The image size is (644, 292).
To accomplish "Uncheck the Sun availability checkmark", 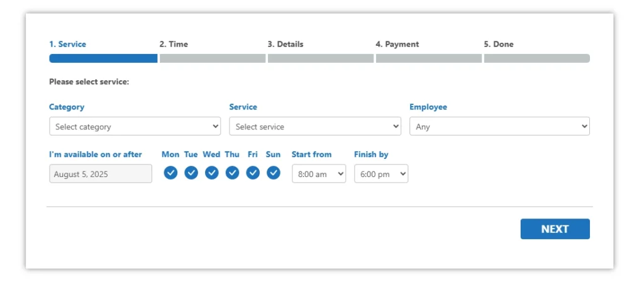I will pos(273,173).
